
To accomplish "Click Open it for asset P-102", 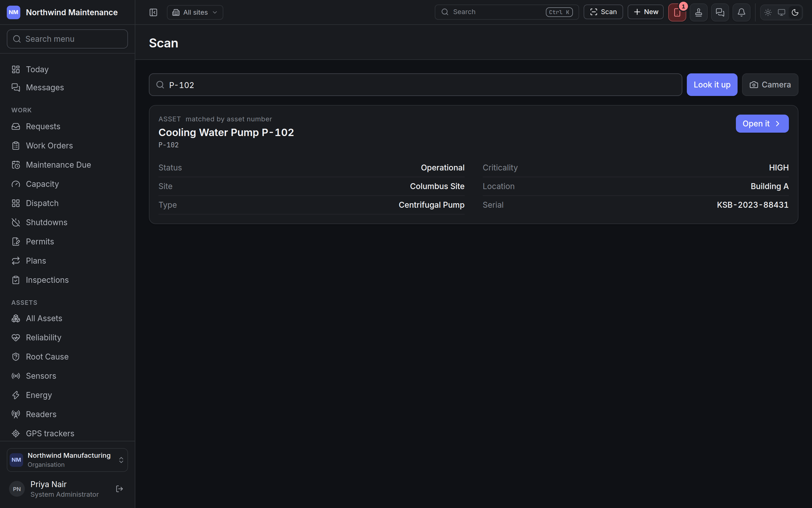I will click(762, 124).
